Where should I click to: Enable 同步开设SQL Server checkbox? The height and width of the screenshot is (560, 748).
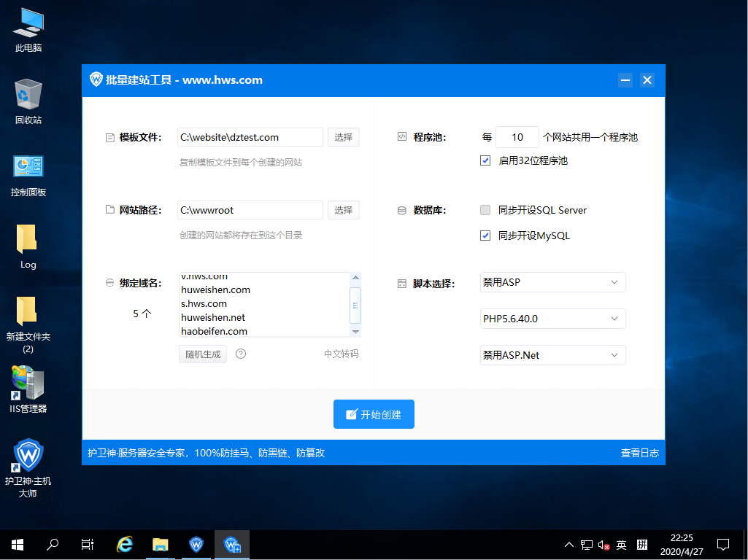coord(485,210)
